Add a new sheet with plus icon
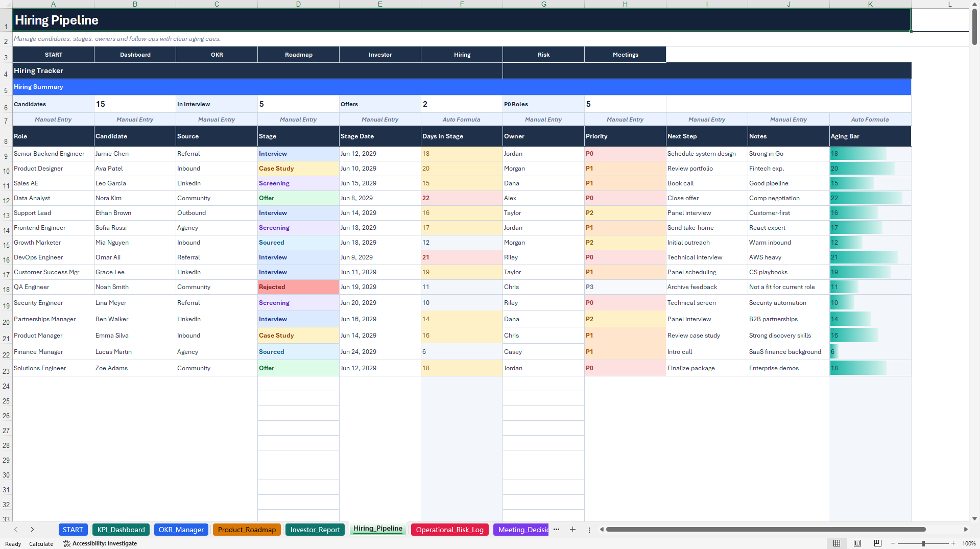Image resolution: width=980 pixels, height=549 pixels. tap(572, 530)
